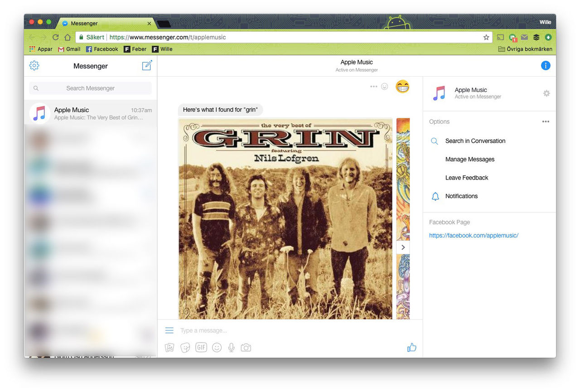Choose Manage Messages
The image size is (580, 392).
click(469, 160)
